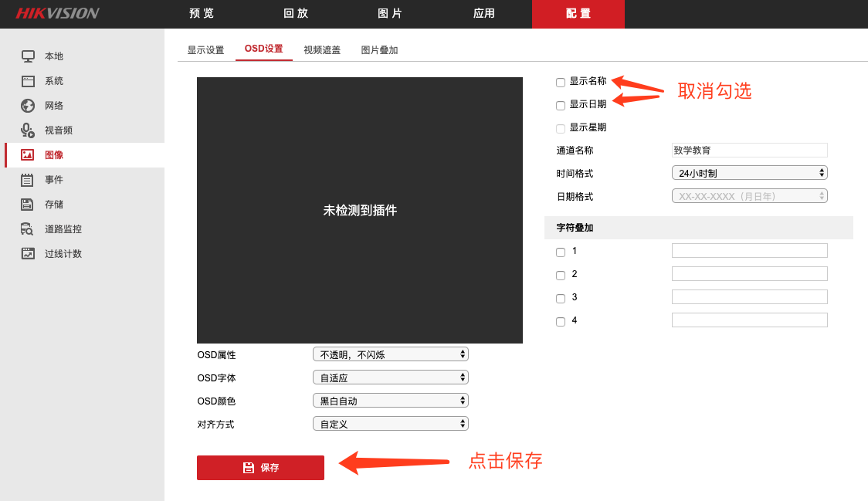The height and width of the screenshot is (501, 868).
Task: Click the 系统 window icon in sidebar
Action: click(x=28, y=81)
